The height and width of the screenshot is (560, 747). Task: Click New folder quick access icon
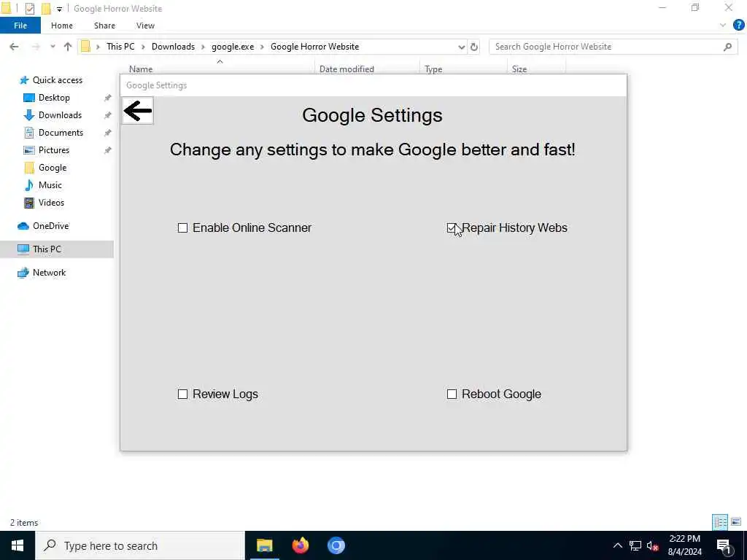pyautogui.click(x=46, y=9)
